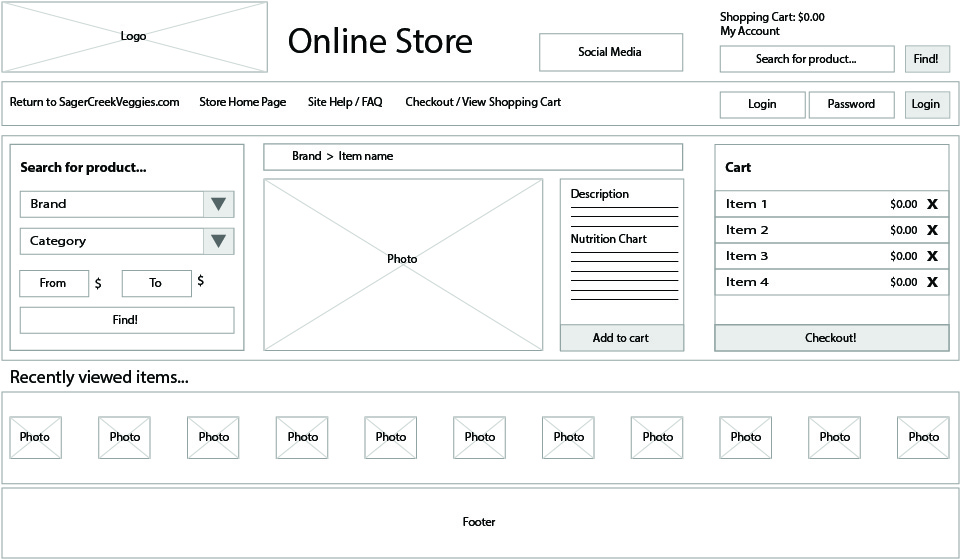Focus the From price field
Image resolution: width=960 pixels, height=560 pixels.
54,283
